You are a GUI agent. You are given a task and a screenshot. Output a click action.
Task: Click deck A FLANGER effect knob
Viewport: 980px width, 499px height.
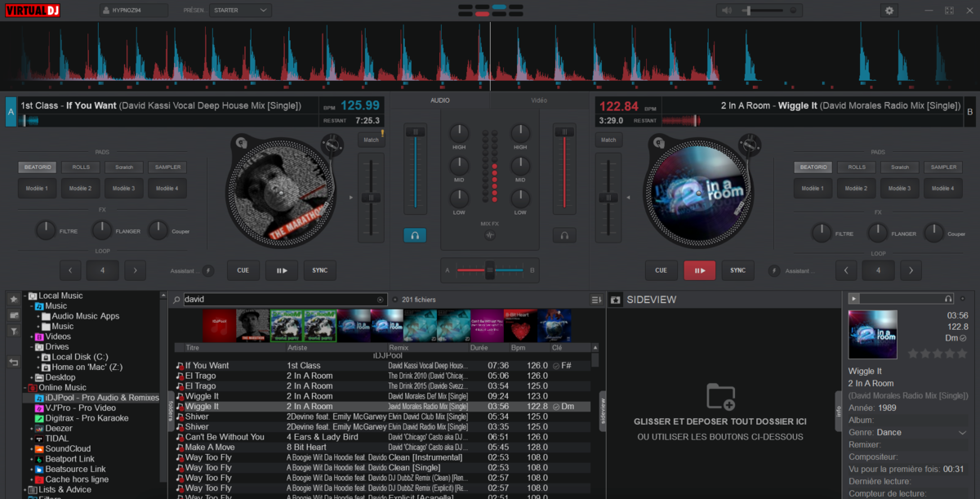tap(102, 231)
